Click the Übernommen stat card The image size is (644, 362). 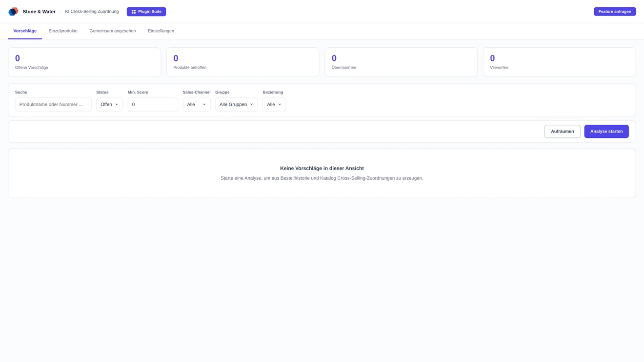pos(401,62)
